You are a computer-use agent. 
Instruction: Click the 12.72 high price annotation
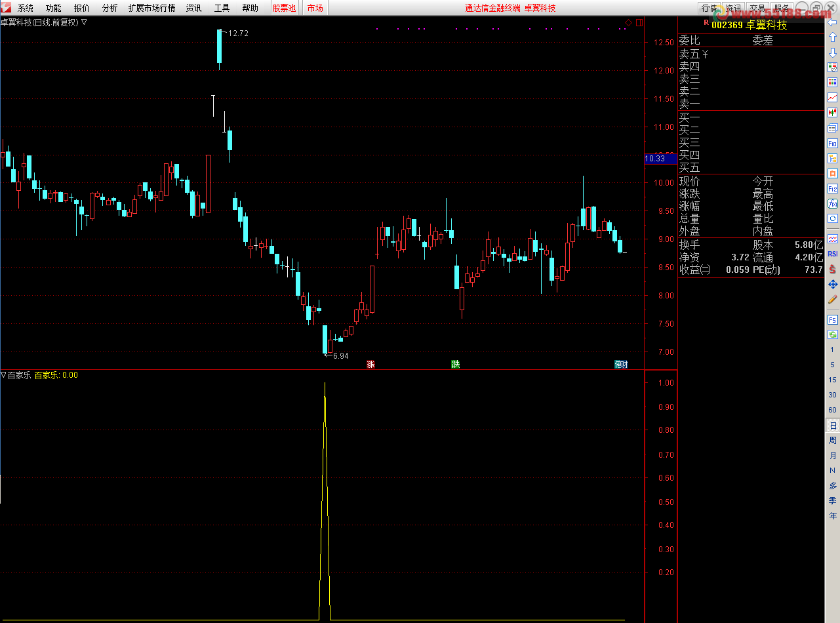(238, 33)
